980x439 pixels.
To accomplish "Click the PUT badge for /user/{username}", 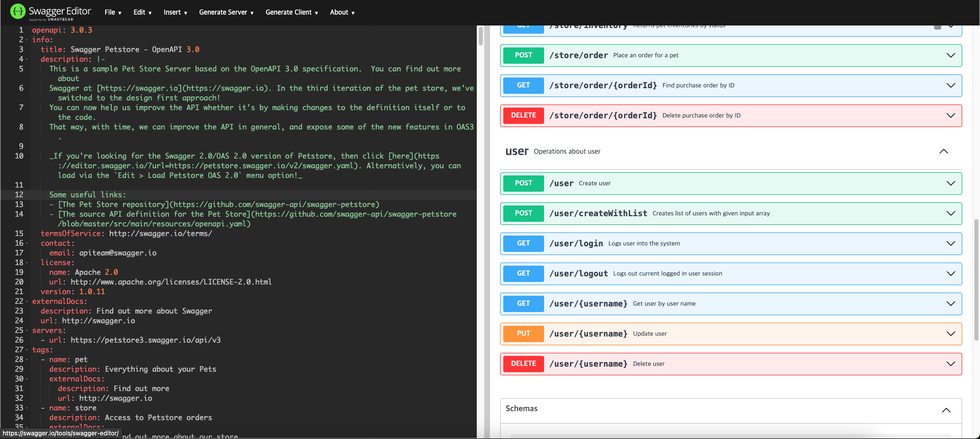I will coord(523,334).
